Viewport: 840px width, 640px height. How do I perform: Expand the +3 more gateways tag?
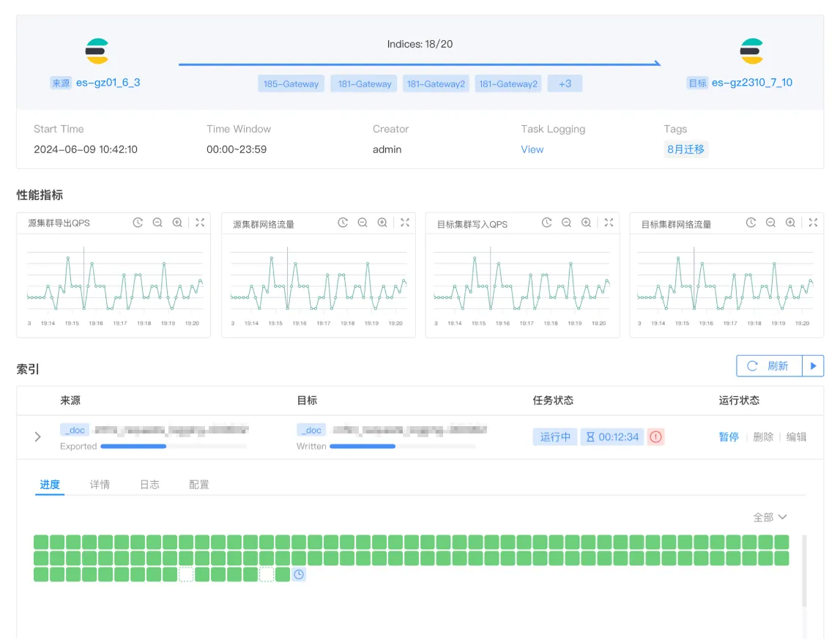565,83
